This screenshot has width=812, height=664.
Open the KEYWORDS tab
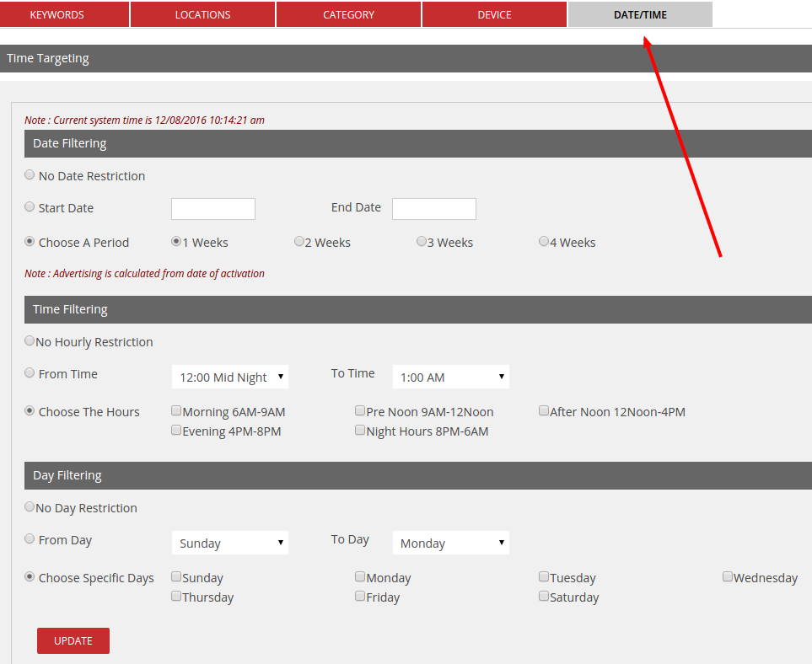click(x=64, y=14)
